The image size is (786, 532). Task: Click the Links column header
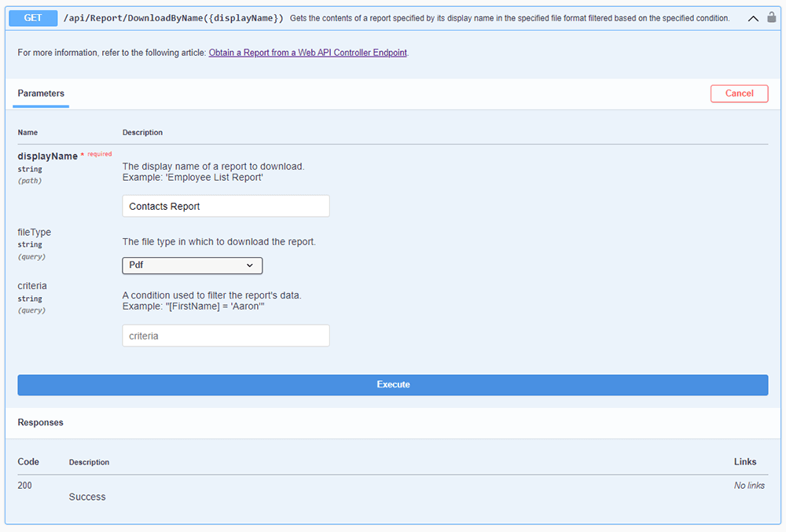pos(745,461)
